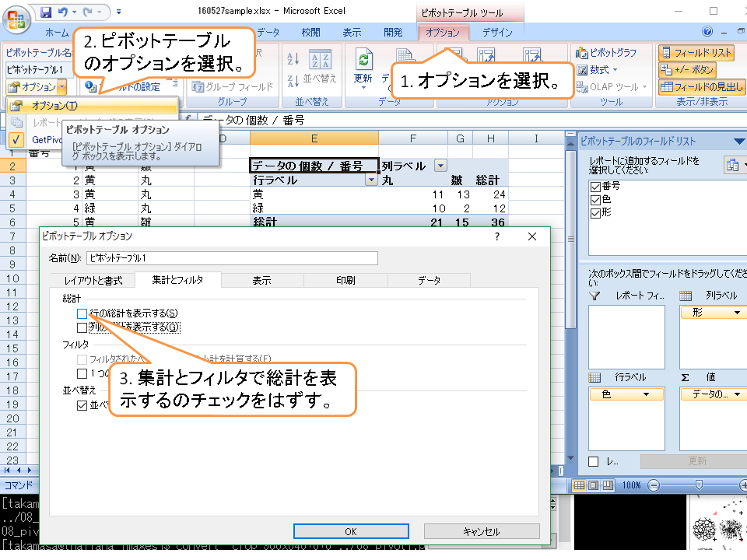
Task: Switch to Page Layout view icon
Action: (x=594, y=485)
